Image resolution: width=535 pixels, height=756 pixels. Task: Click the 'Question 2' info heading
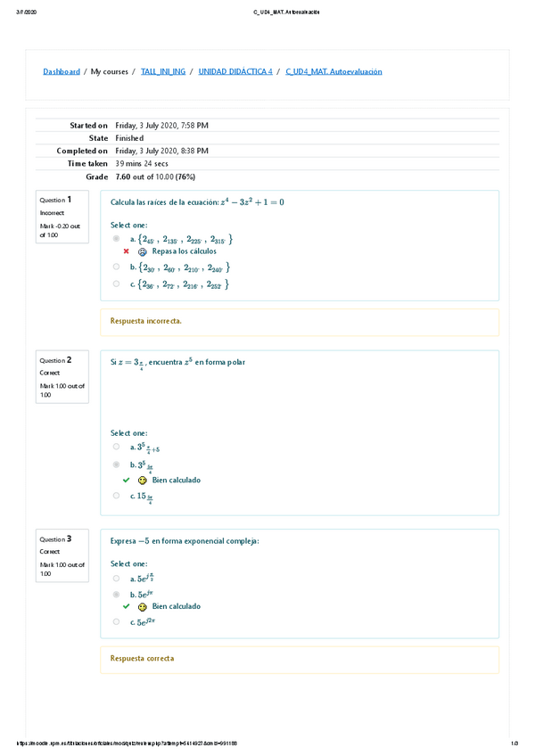pos(55,360)
